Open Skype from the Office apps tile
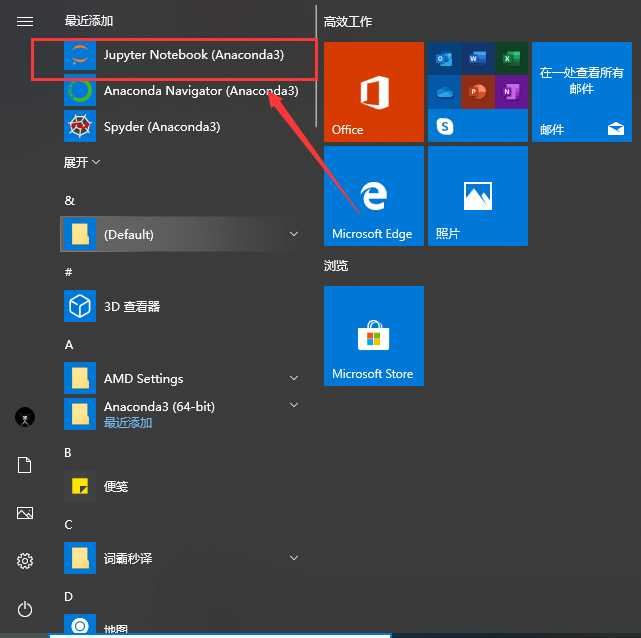This screenshot has width=641, height=638. point(445,126)
